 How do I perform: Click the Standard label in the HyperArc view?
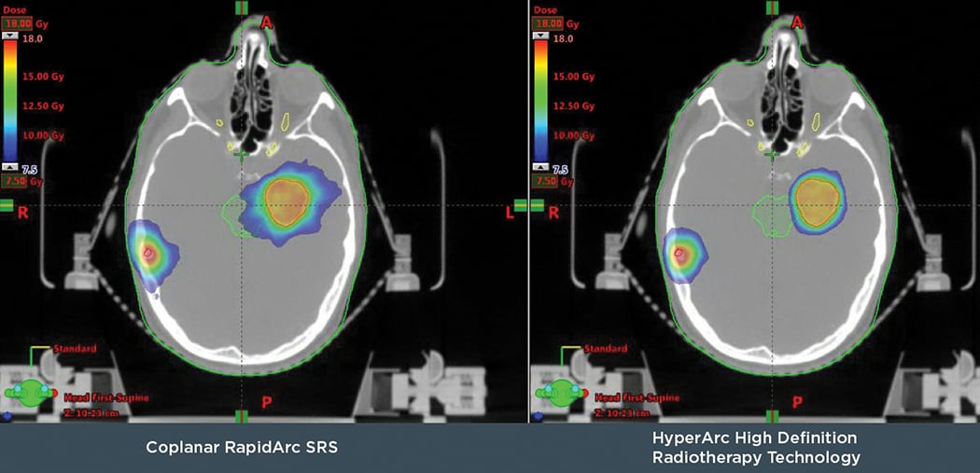tap(606, 349)
